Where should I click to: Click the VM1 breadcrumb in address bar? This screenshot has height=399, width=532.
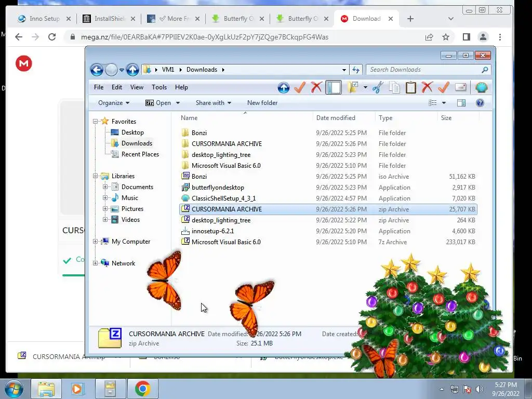(168, 70)
